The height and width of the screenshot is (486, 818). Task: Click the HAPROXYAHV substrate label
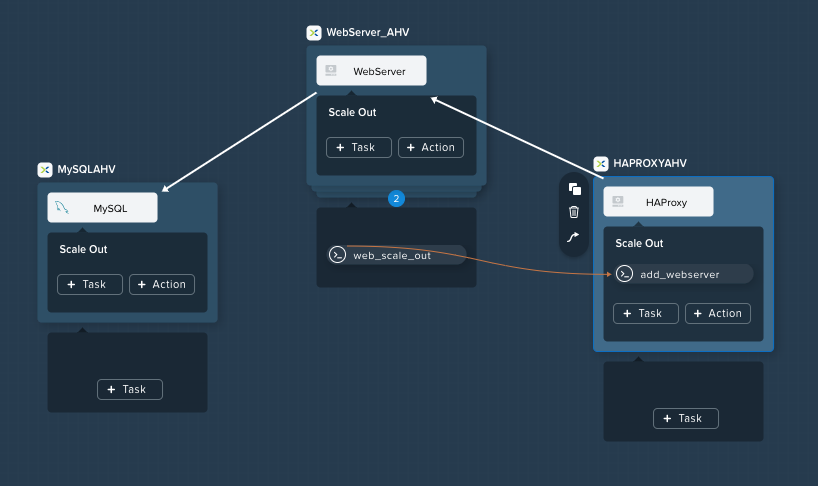click(650, 163)
